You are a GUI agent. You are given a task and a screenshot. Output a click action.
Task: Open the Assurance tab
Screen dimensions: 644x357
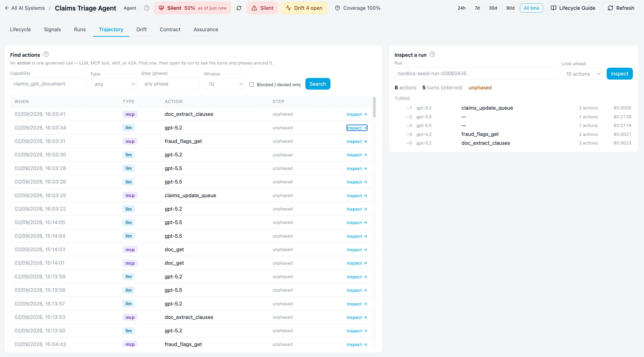pos(206,30)
